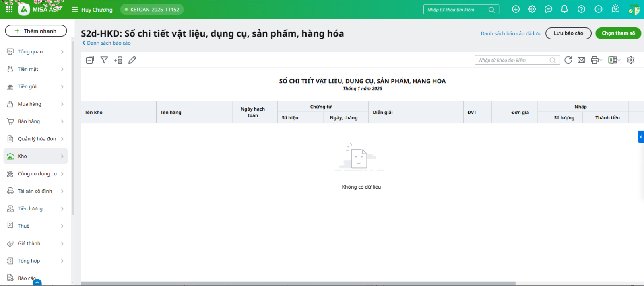The width and height of the screenshot is (644, 286).
Task: Toggle the hamburger menu to collapse sidebar
Action: coord(74,10)
